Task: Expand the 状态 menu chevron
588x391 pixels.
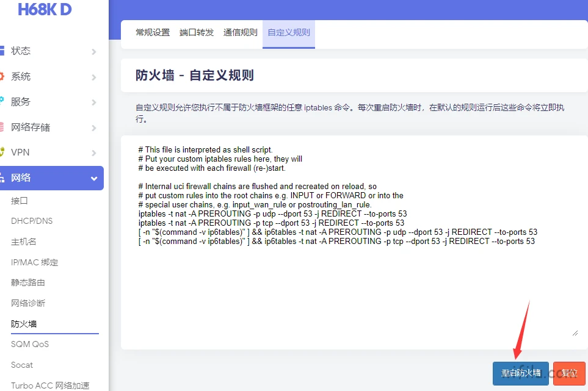Action: (94, 52)
